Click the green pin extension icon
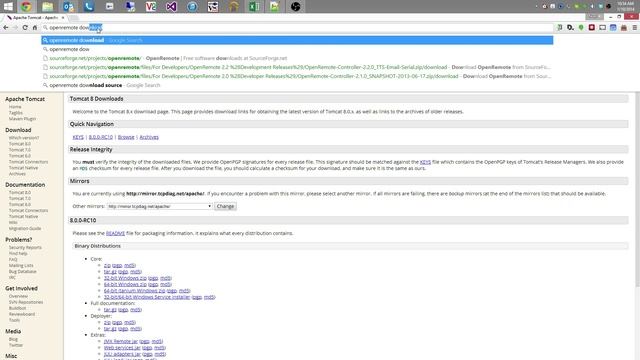The image size is (640, 360). [581, 27]
